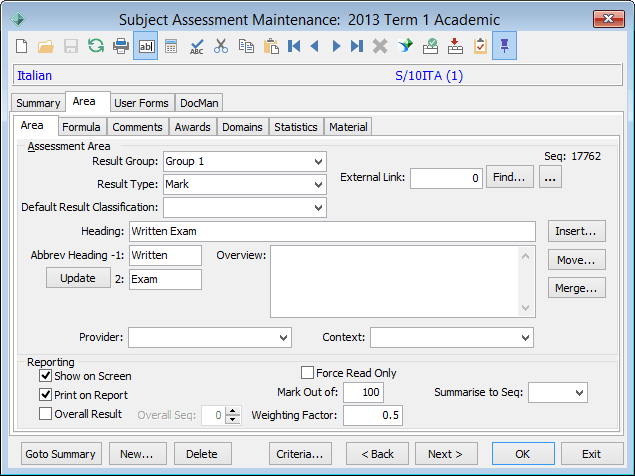Image resolution: width=635 pixels, height=476 pixels.
Task: Click the External Link field
Action: [x=446, y=178]
